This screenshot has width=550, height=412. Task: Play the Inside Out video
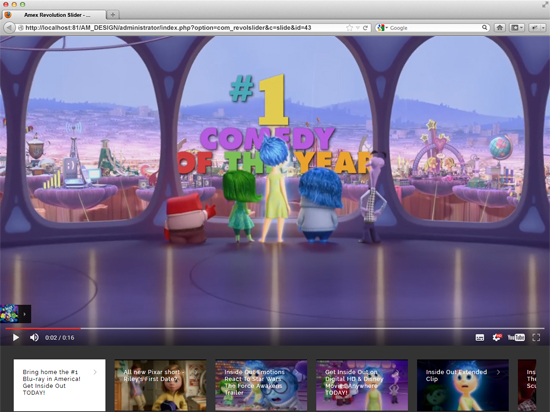pyautogui.click(x=16, y=337)
